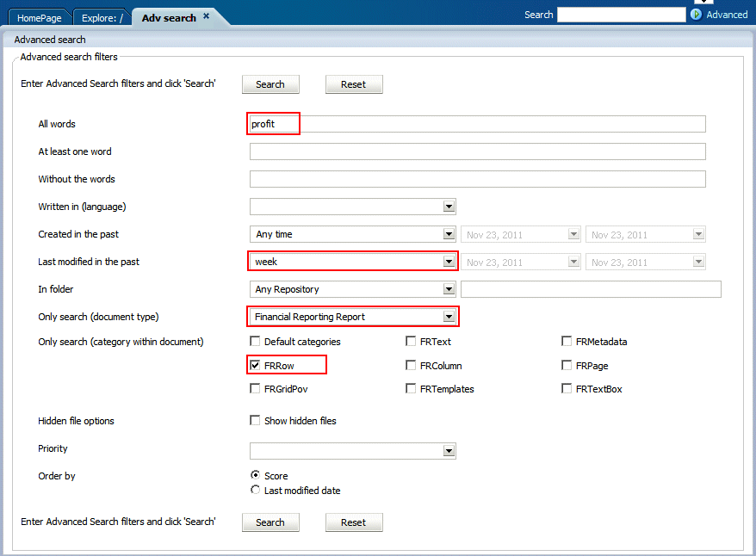Focus the quick Search box at top
This screenshot has height=556, width=756.
[621, 15]
